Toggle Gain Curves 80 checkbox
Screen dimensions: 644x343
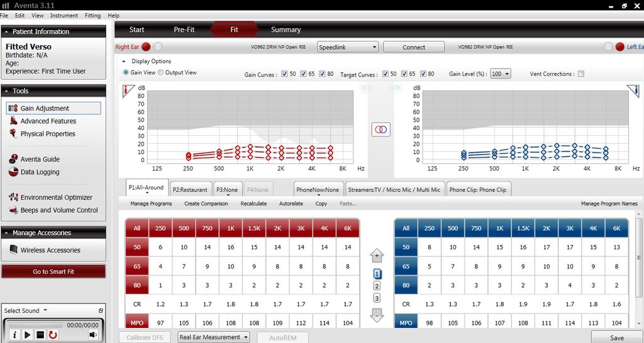[322, 74]
